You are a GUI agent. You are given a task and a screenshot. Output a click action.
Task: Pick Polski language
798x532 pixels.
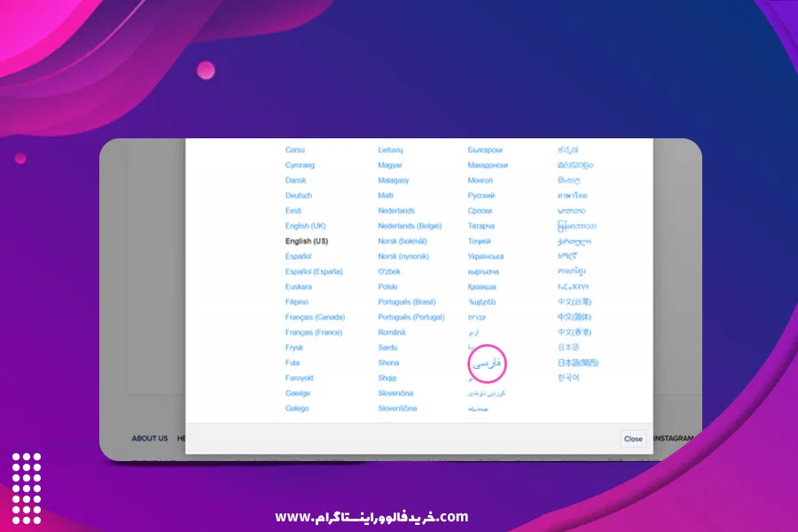pos(387,286)
